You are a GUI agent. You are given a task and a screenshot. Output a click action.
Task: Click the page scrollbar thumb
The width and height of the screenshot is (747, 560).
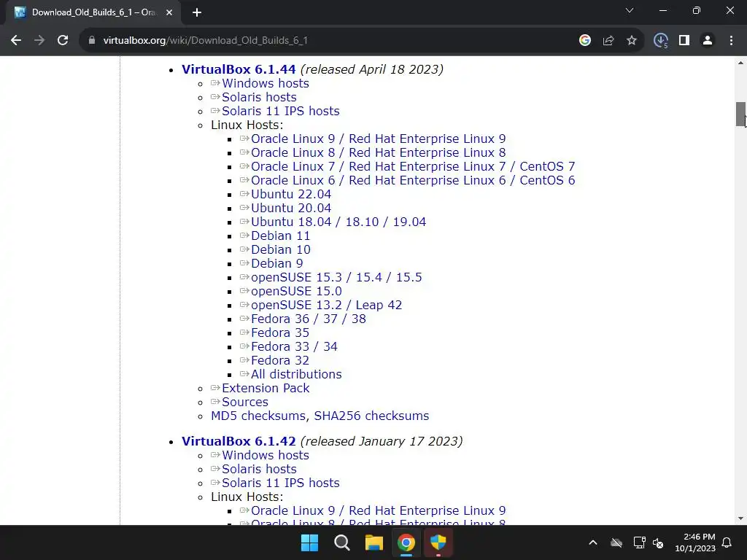[741, 114]
